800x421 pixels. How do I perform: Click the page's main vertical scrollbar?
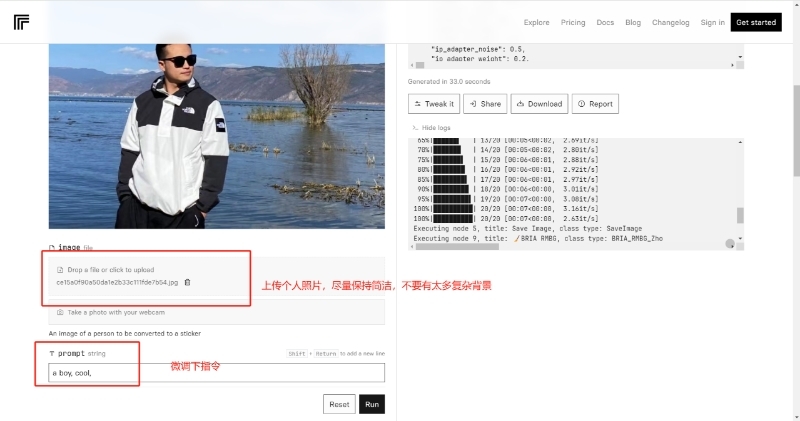point(796,131)
